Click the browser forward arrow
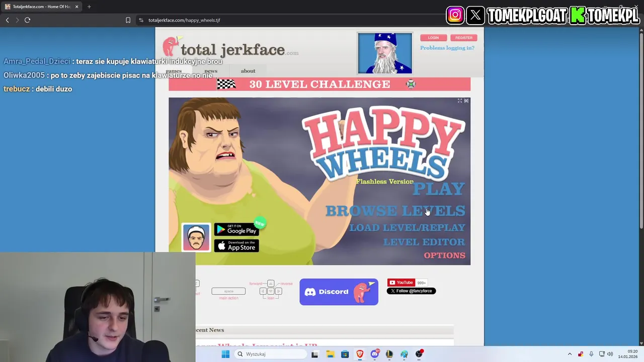644x362 pixels. click(17, 20)
